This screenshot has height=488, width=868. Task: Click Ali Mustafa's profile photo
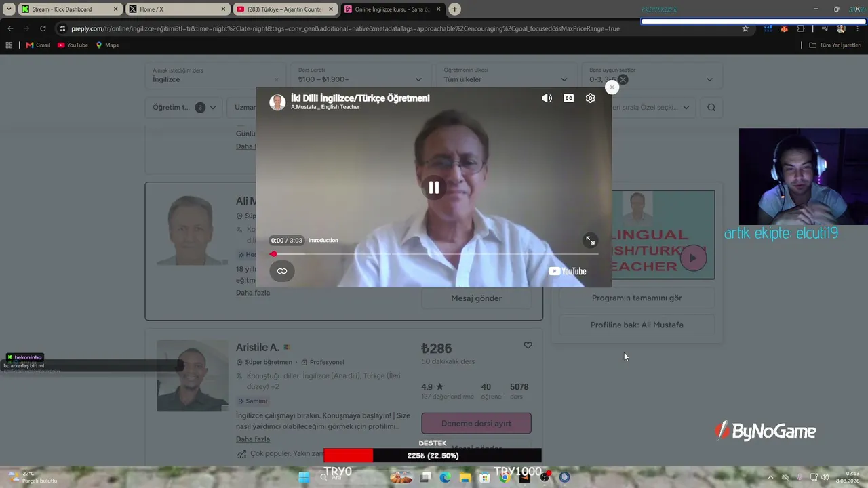click(x=193, y=229)
